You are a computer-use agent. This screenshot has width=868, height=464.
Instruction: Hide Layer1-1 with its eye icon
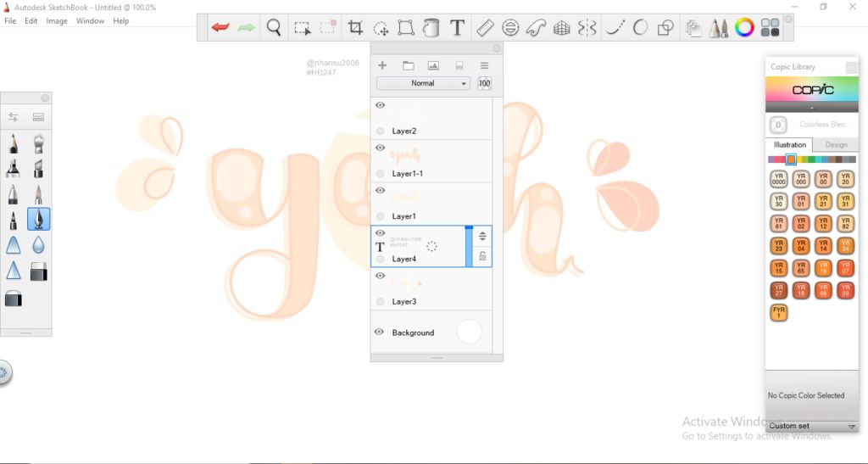(380, 148)
